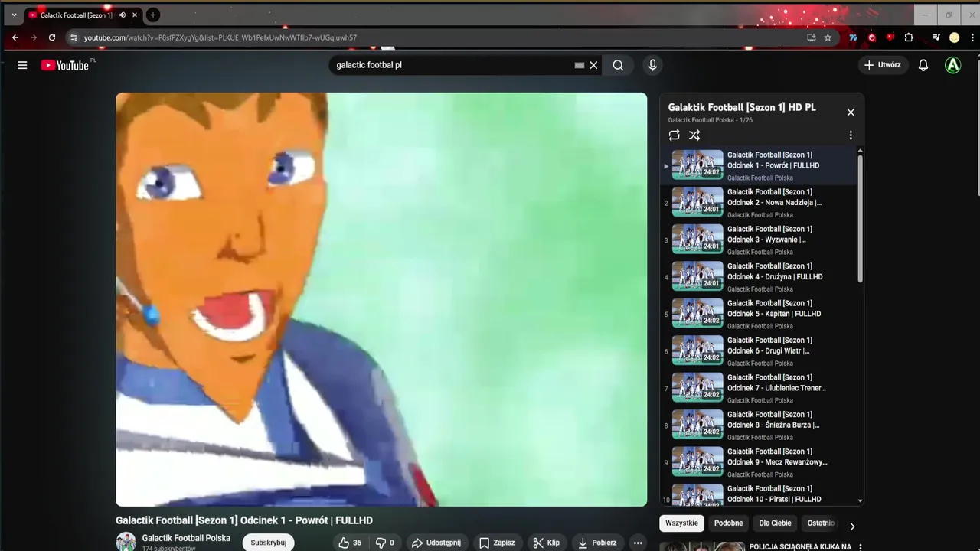Create a clip with Klip button
This screenshot has width=980, height=551.
547,543
